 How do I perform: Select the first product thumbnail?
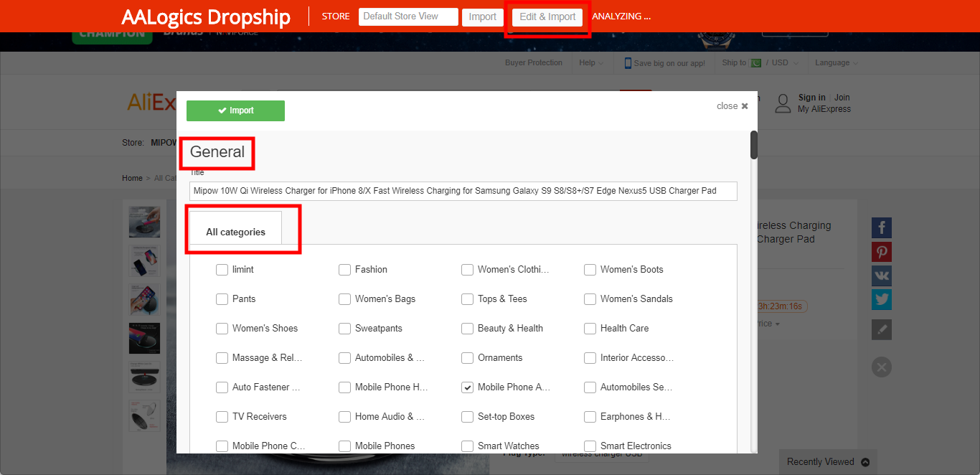144,222
